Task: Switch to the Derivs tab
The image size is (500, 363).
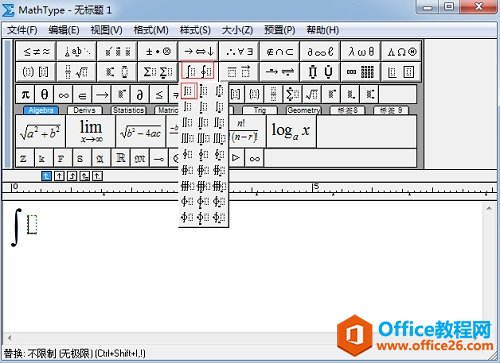Action: (84, 110)
